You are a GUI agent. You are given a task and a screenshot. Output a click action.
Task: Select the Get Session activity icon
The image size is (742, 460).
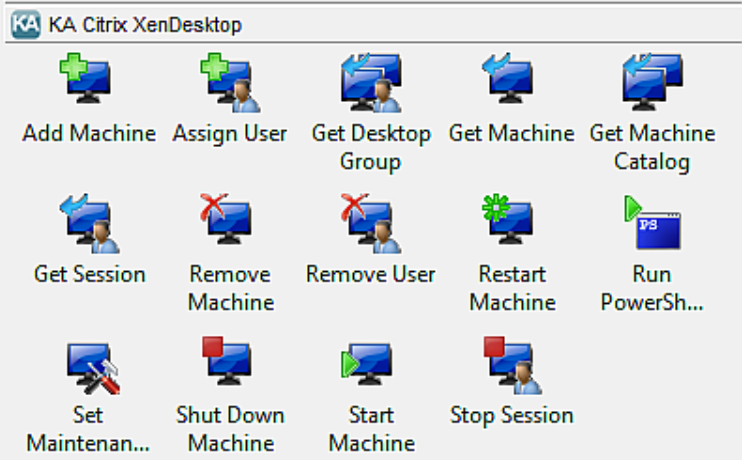tap(89, 223)
